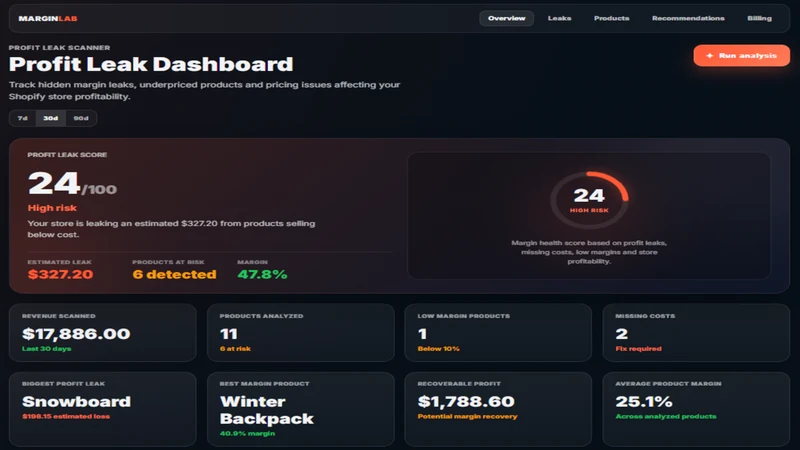Open the Winter Backpack best margin card

click(x=301, y=409)
